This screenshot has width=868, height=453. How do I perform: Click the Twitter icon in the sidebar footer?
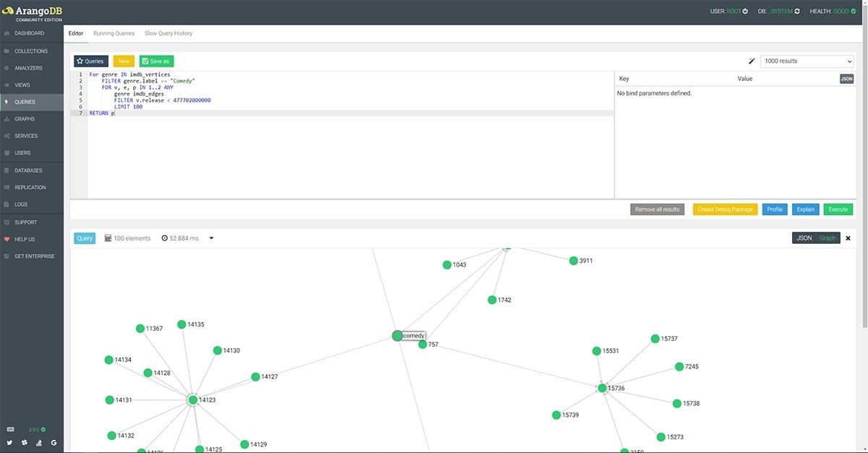(10, 442)
